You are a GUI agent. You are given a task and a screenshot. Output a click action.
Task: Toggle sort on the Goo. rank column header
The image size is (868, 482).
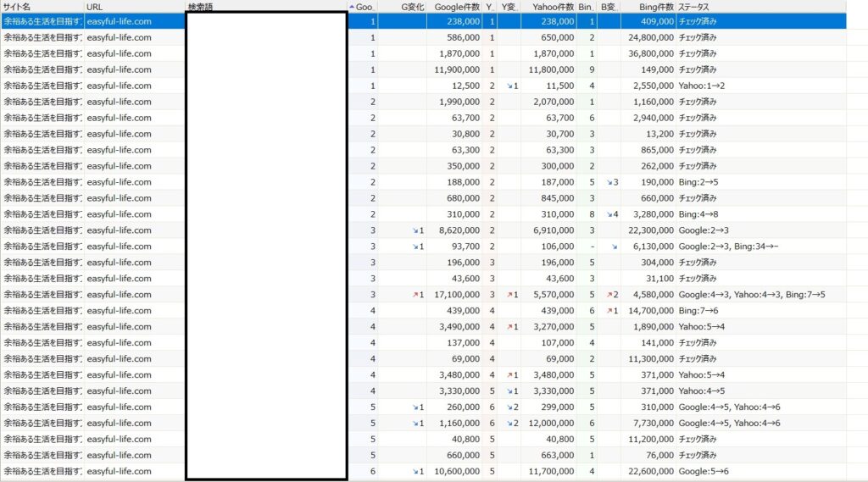363,7
